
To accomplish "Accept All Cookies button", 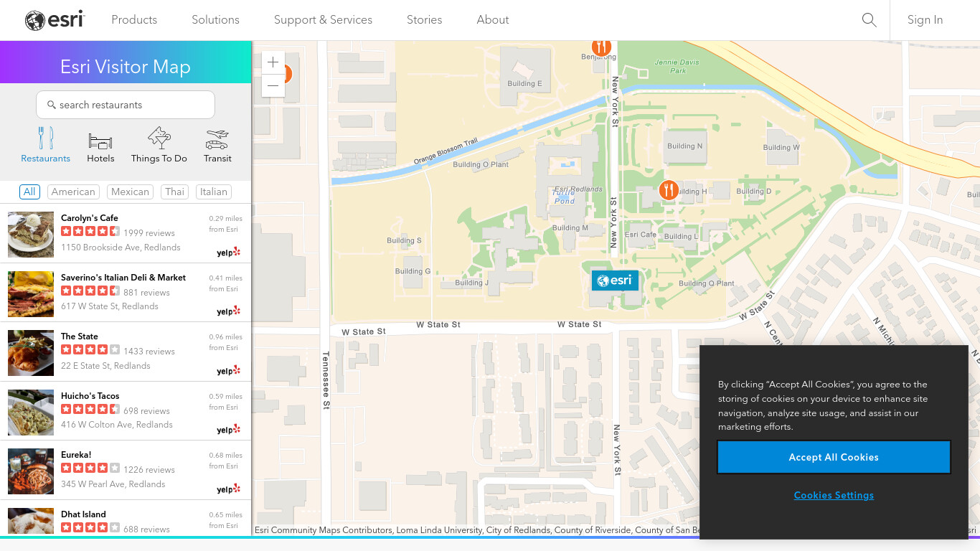I will [x=834, y=457].
